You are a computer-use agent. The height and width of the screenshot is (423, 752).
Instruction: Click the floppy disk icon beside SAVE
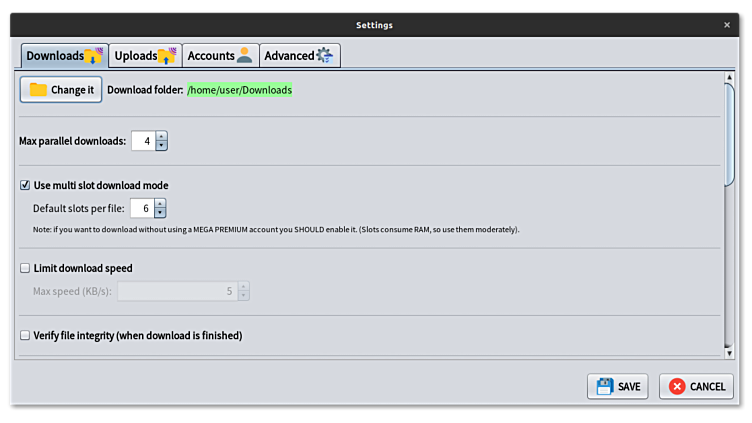(604, 386)
